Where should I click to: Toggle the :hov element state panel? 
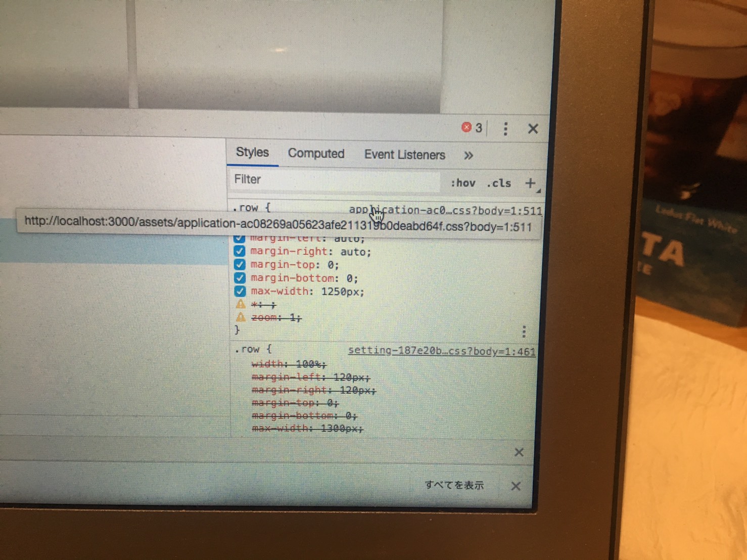[462, 183]
